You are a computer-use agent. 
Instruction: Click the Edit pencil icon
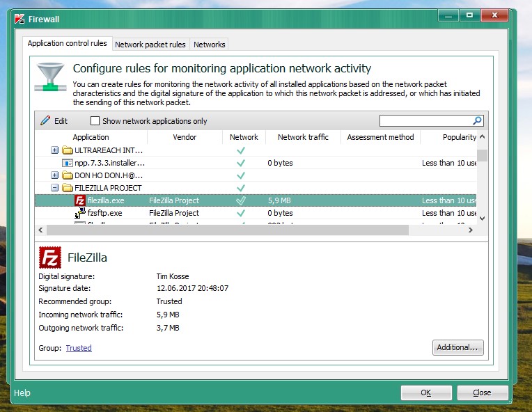pyautogui.click(x=45, y=120)
